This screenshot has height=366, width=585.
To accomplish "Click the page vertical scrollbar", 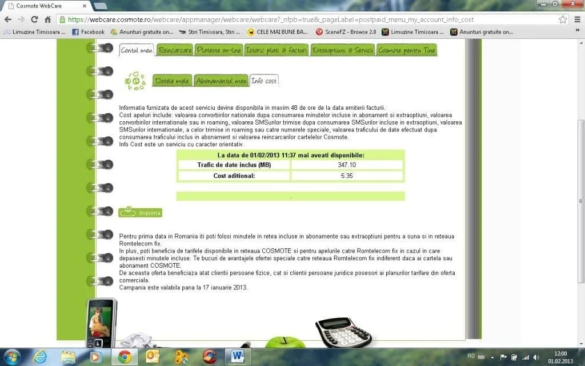I will click(581, 201).
